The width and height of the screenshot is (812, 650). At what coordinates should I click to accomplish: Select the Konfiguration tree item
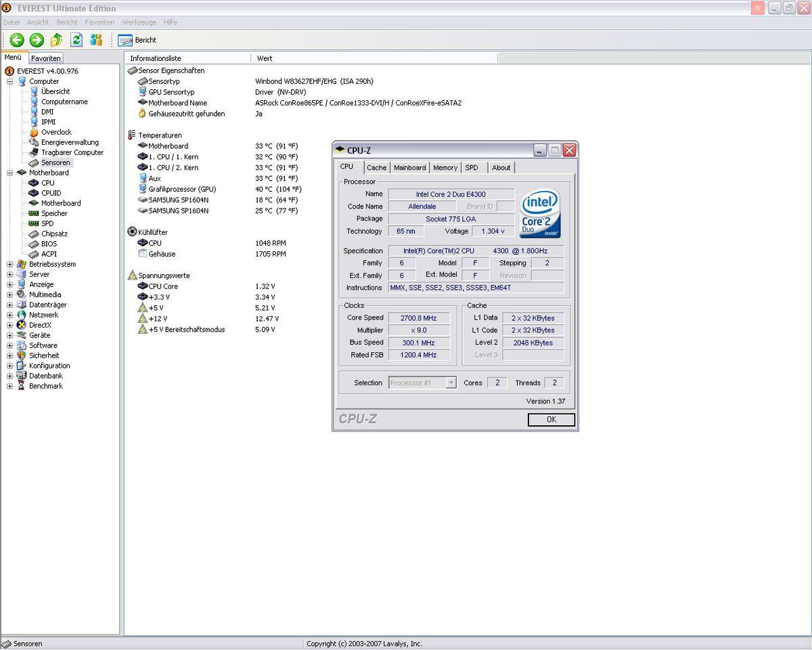click(49, 366)
